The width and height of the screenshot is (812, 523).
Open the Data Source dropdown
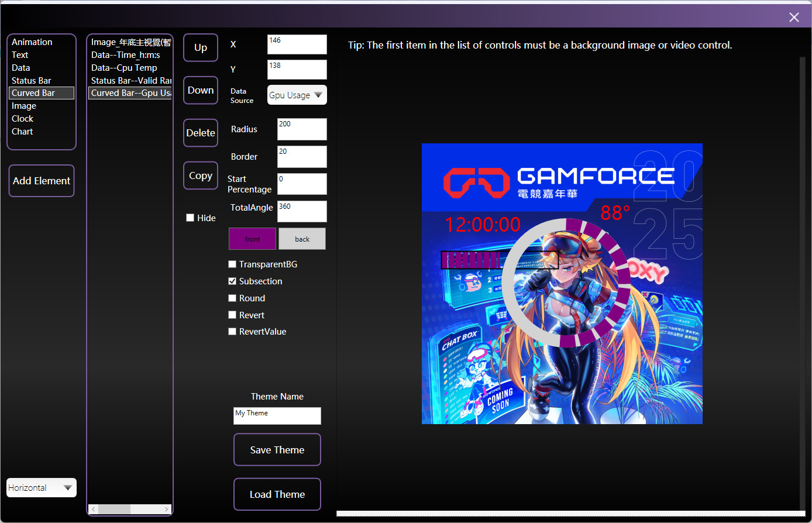click(x=297, y=95)
